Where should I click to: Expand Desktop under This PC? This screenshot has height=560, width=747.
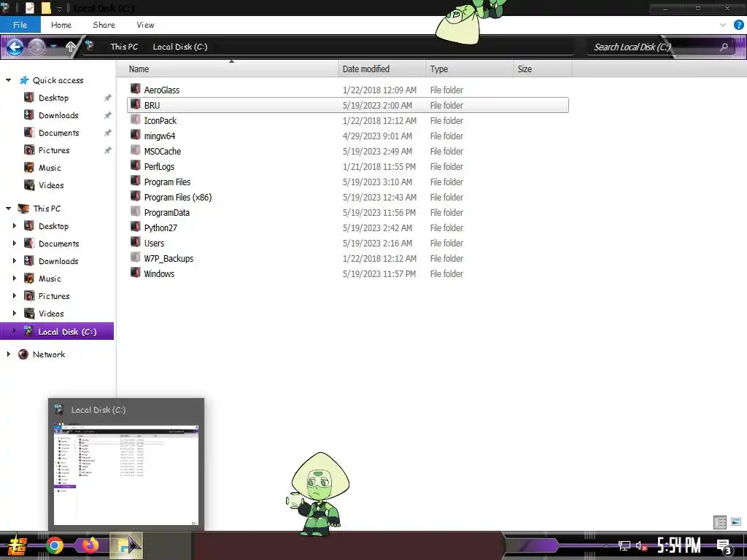[15, 226]
